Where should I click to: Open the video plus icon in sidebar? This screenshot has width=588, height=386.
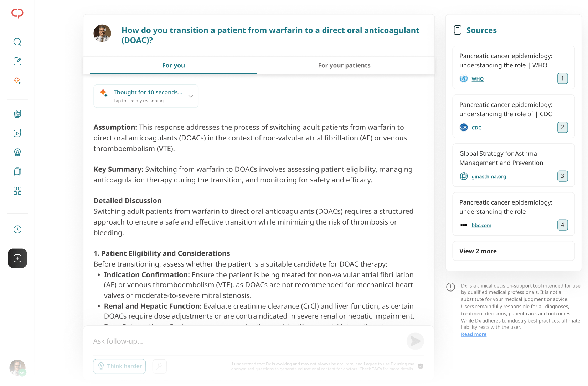point(17,133)
